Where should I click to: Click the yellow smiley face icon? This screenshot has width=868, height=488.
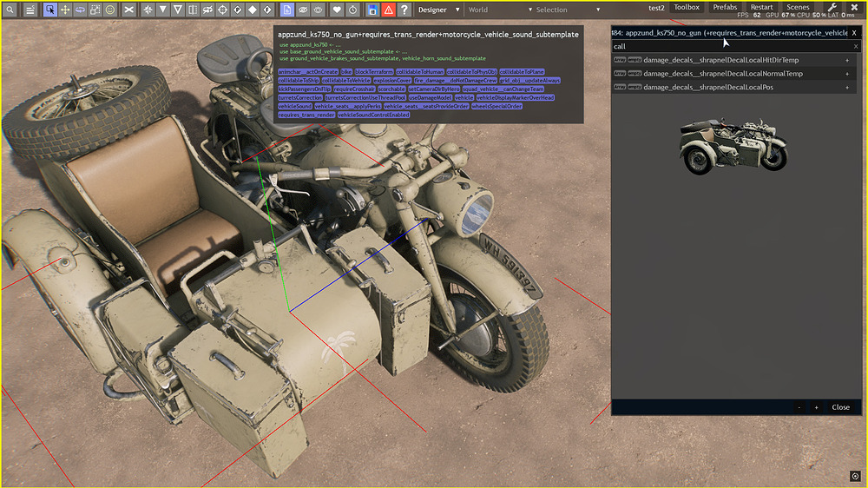click(110, 10)
